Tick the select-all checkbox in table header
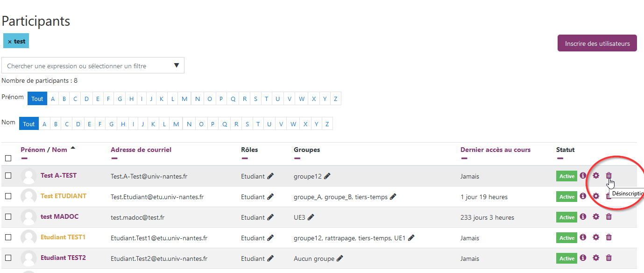644x273 pixels. coord(8,158)
